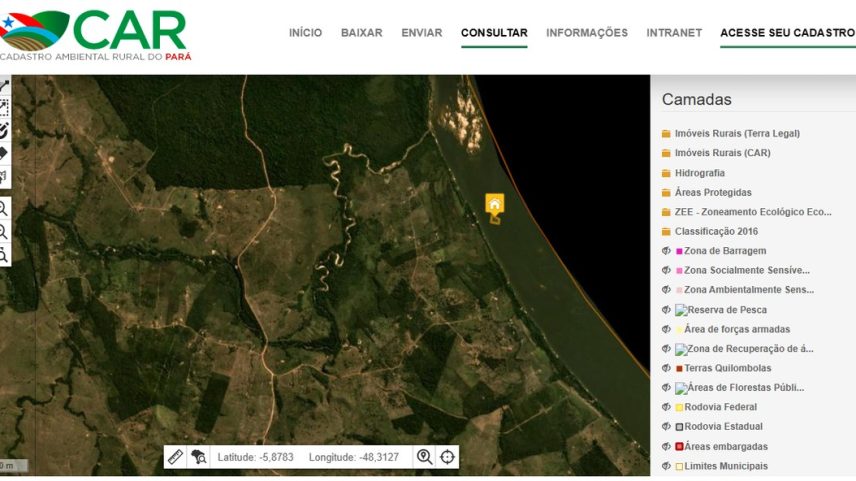856x481 pixels.
Task: Select the dashed rectangle selection tool
Action: [x=4, y=108]
